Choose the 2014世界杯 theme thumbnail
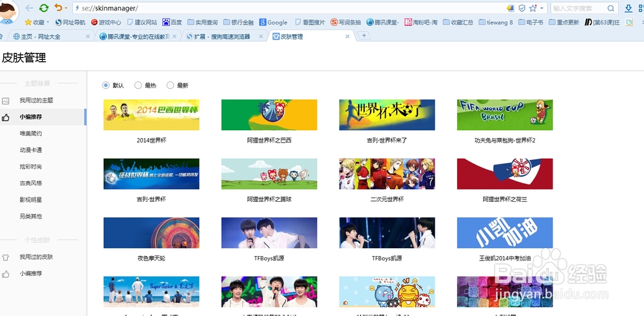644x316 pixels. point(151,115)
